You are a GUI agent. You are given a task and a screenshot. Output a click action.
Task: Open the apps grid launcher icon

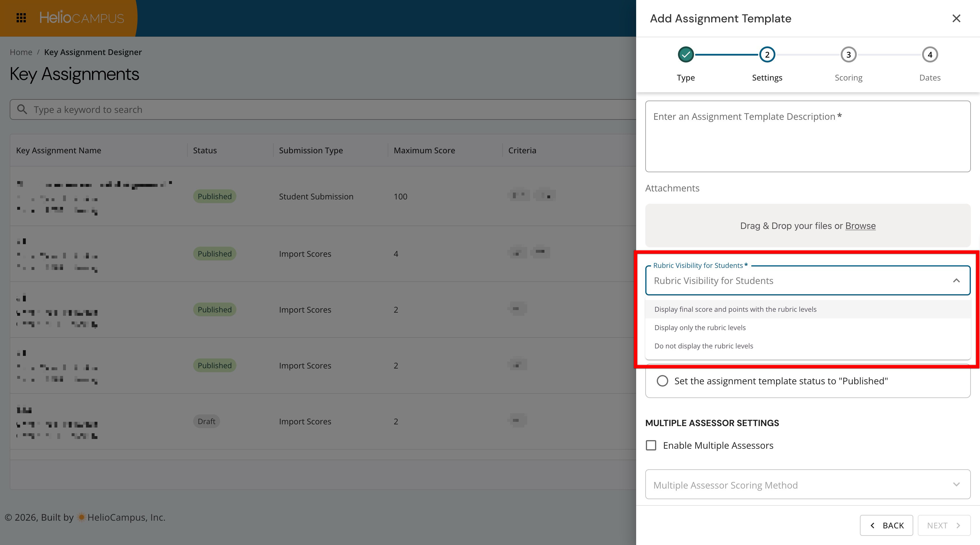click(21, 18)
